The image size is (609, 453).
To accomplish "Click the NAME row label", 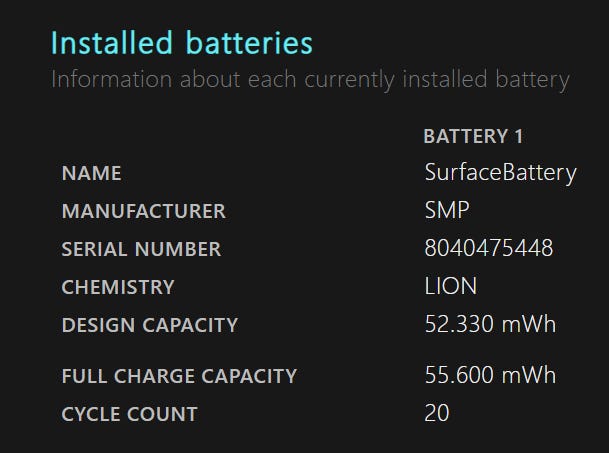I will (91, 174).
